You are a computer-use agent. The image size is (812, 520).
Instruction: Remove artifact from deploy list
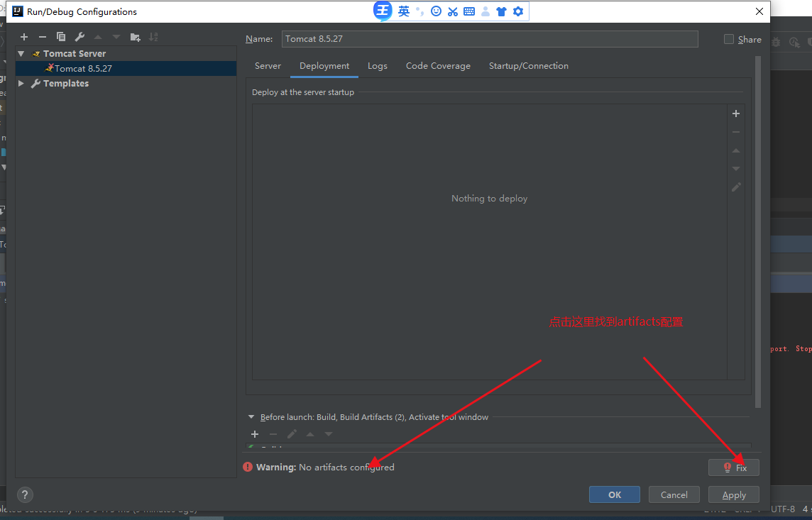click(x=736, y=132)
